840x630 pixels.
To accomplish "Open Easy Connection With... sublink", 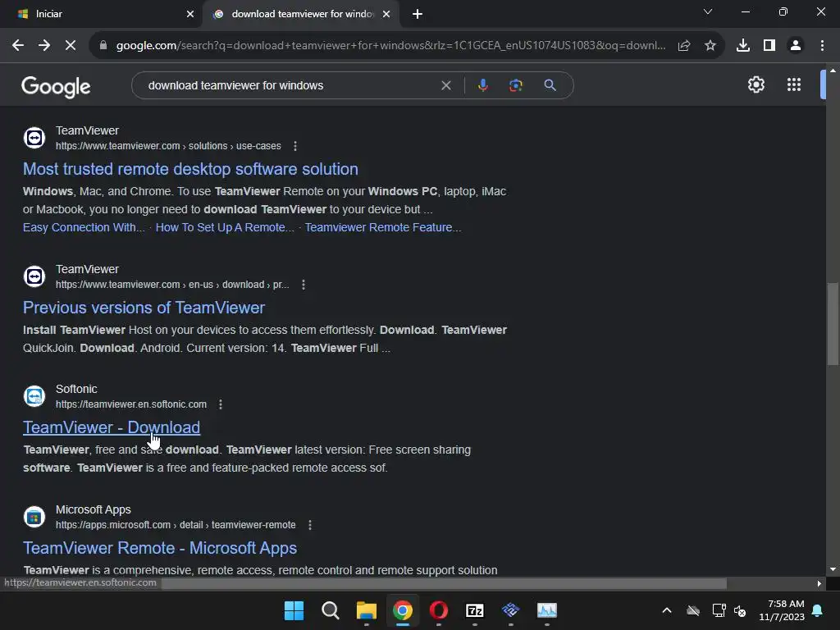I will pyautogui.click(x=84, y=228).
